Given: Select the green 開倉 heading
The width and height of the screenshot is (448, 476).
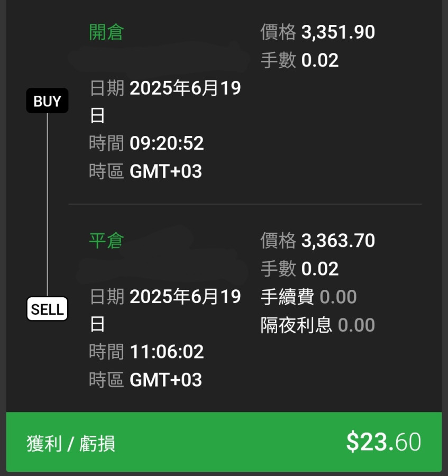Looking at the screenshot, I should coord(106,32).
